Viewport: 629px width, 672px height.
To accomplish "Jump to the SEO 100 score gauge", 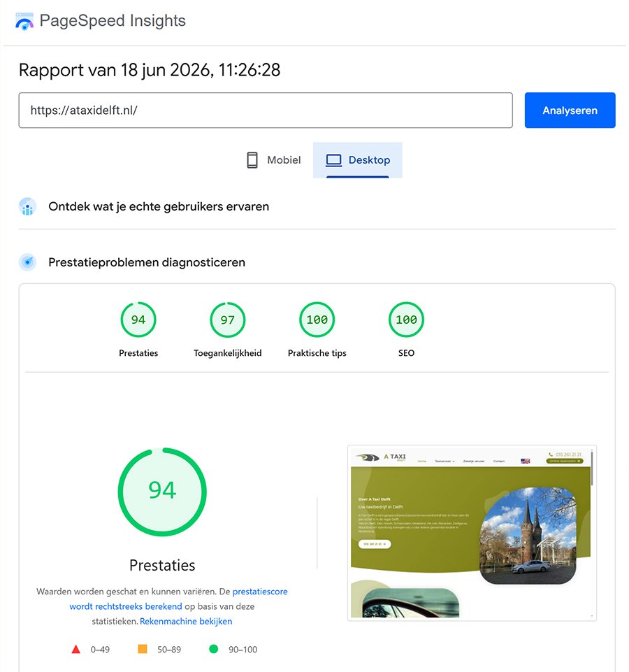I will click(406, 320).
